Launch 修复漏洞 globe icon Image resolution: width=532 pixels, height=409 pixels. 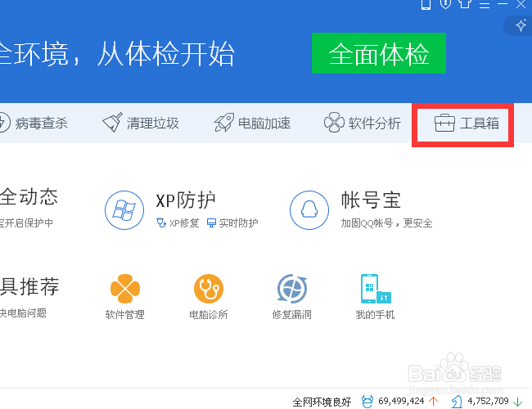pos(292,289)
